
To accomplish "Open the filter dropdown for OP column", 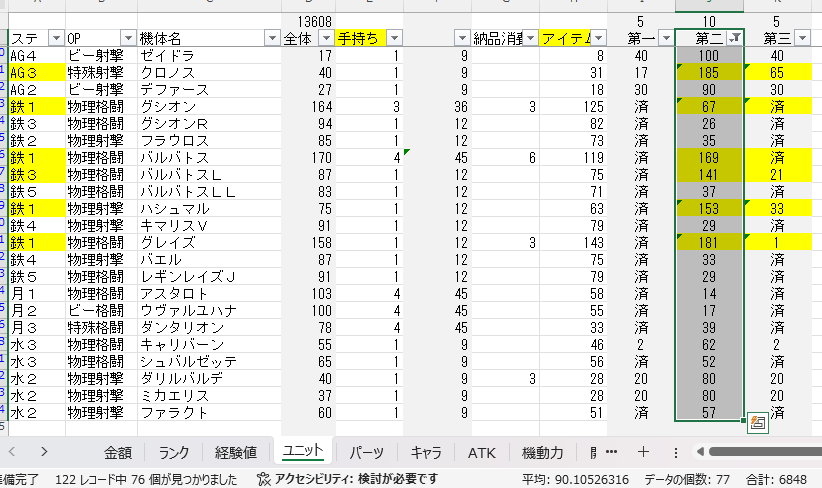I will point(128,38).
